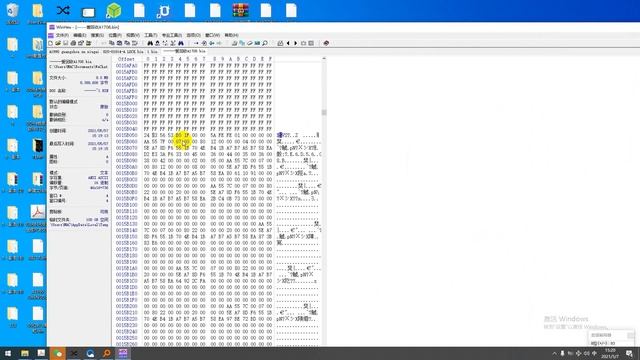The height and width of the screenshot is (360, 640).
Task: Click the last binoculars search icon in toolbar
Action: tap(181, 43)
